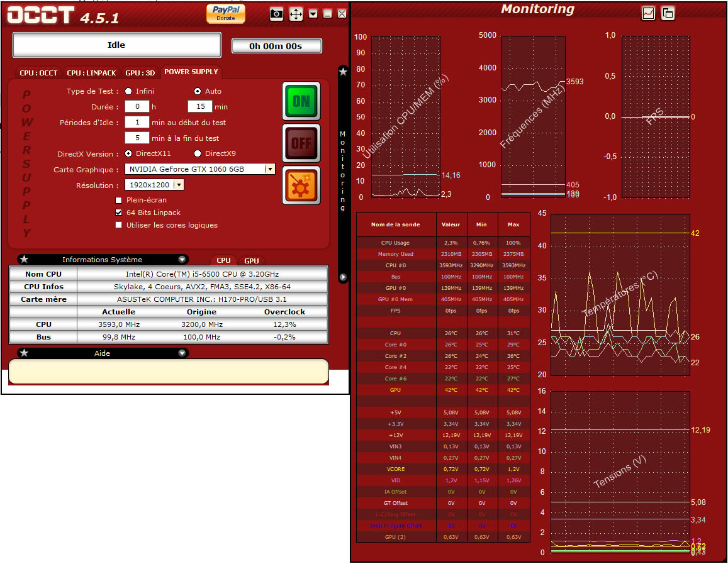Click the Core #0 row label
Image resolution: width=728 pixels, height=564 pixels.
coord(396,345)
